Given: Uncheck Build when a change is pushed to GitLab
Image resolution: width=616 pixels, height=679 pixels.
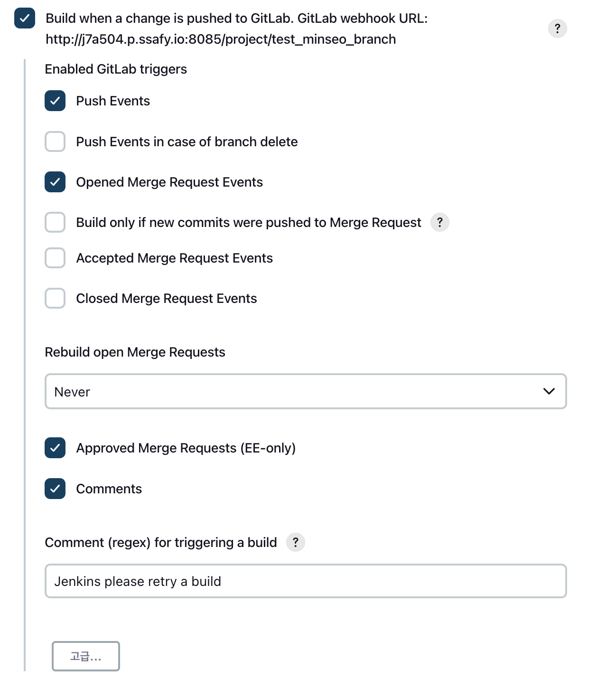Looking at the screenshot, I should (25, 19).
